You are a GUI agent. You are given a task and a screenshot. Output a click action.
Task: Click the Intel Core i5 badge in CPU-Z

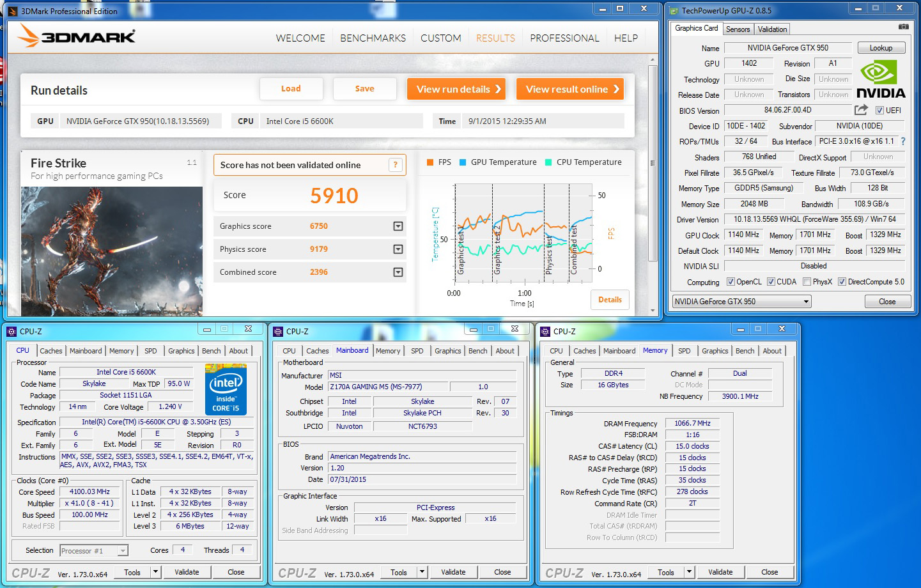click(226, 390)
